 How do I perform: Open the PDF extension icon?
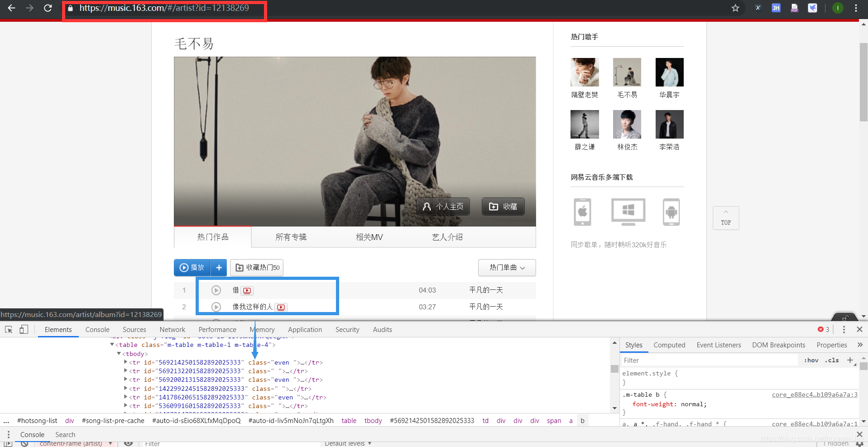click(x=794, y=8)
